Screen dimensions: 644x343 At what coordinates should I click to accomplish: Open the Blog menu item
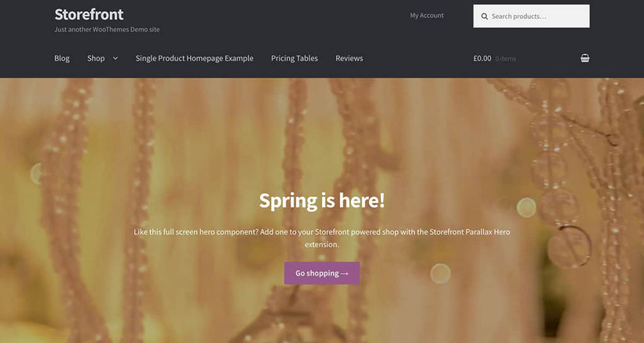62,59
